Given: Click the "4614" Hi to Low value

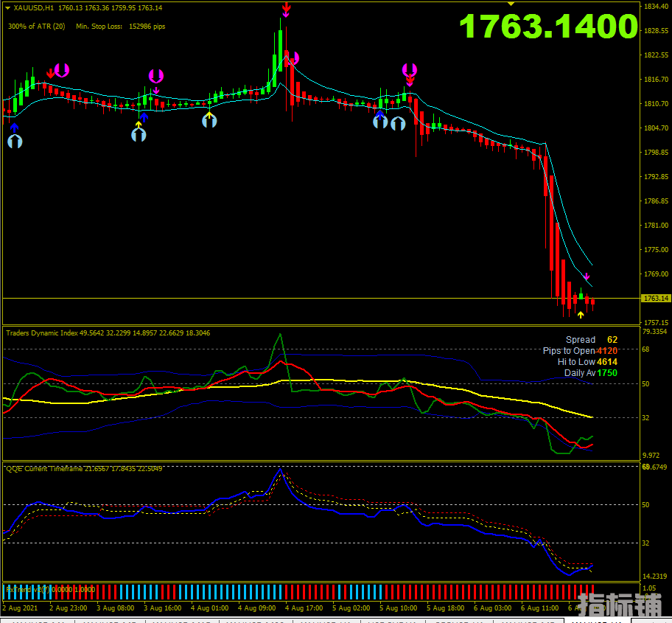Looking at the screenshot, I should [607, 362].
